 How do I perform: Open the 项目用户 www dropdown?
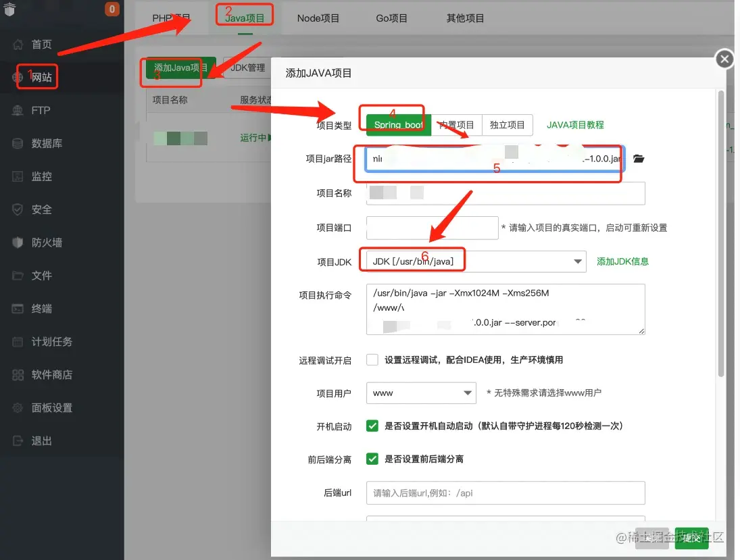pyautogui.click(x=422, y=393)
